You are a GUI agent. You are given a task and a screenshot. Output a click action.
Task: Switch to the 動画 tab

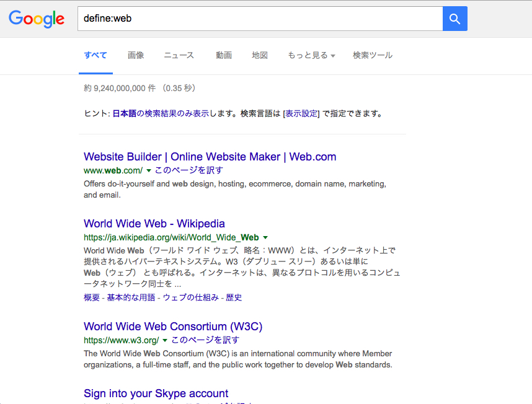coord(224,55)
